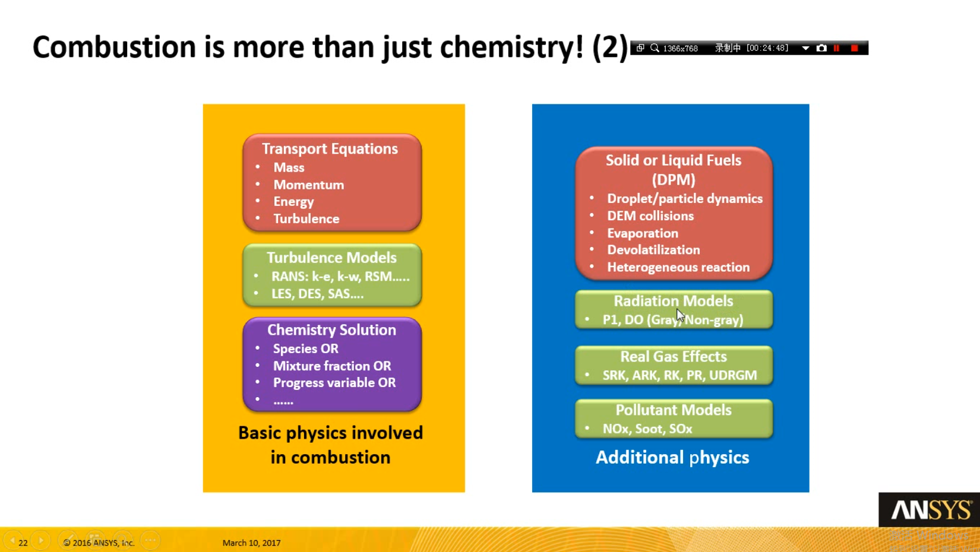
Task: Take a screenshot with recorder camera icon
Action: 821,48
